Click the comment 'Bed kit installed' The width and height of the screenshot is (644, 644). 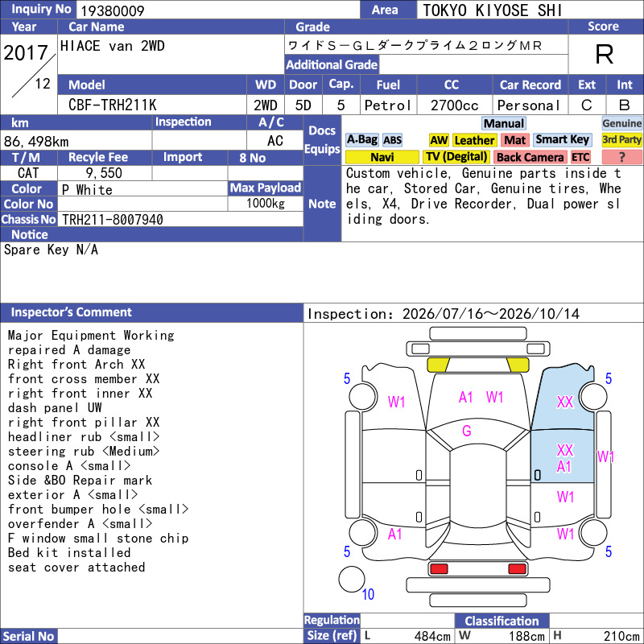pos(69,553)
